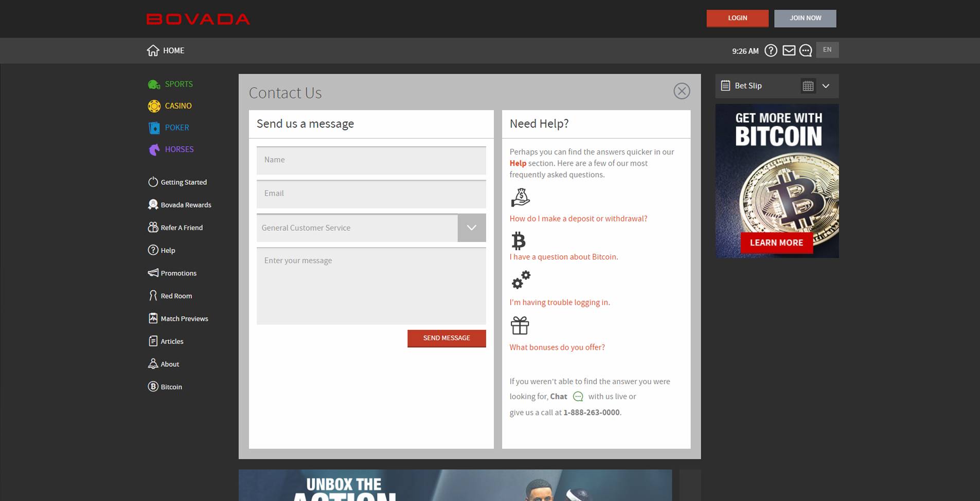The image size is (980, 501).
Task: Open 'I'm having trouble logging in.' link
Action: pos(560,302)
